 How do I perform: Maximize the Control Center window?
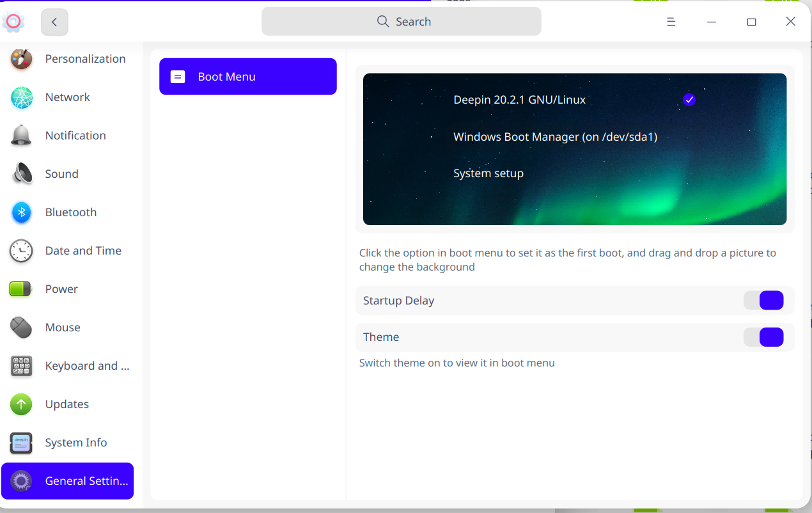click(751, 22)
